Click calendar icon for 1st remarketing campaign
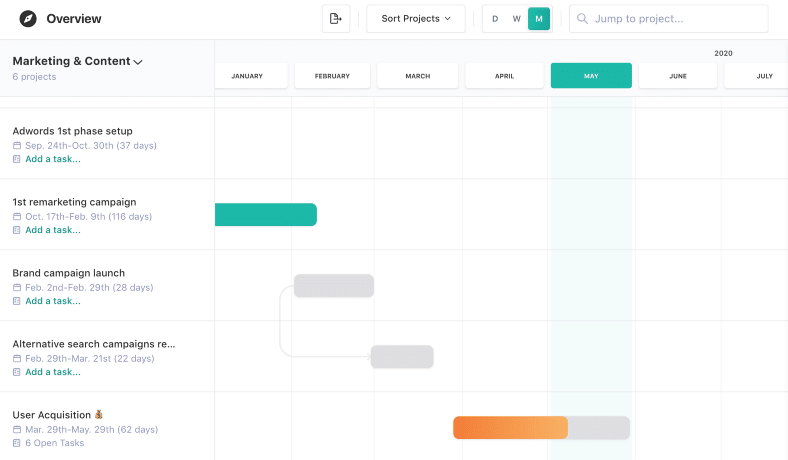 pos(17,216)
